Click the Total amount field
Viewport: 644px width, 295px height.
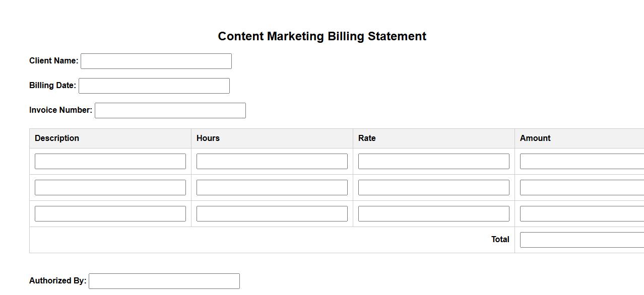[582, 240]
